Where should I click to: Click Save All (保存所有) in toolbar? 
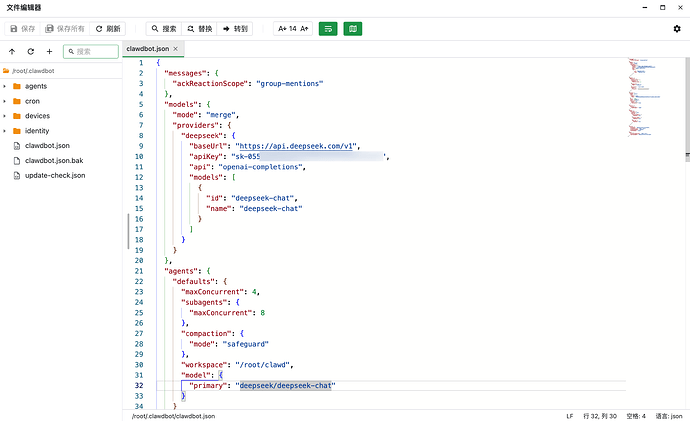pos(65,29)
